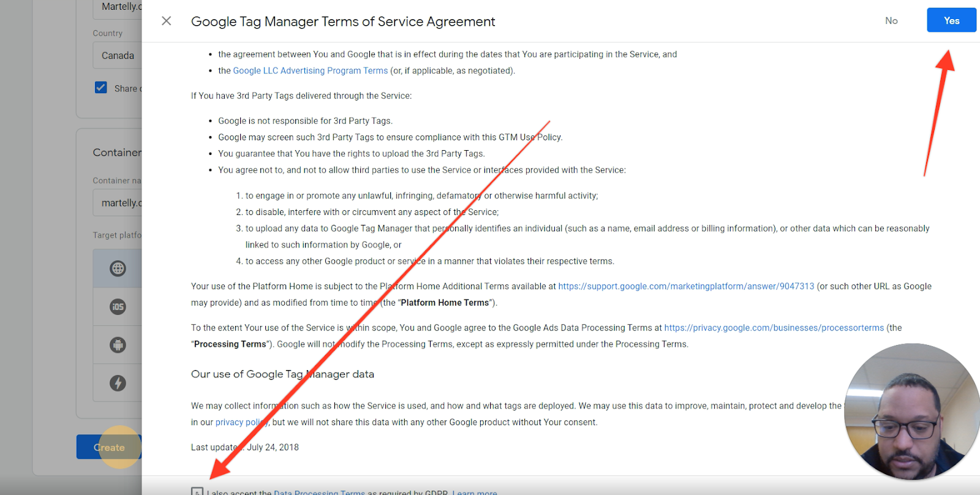Click bullet 'Google may screen such 3rd Party Tags'
The image size is (980, 495).
pyautogui.click(x=390, y=137)
